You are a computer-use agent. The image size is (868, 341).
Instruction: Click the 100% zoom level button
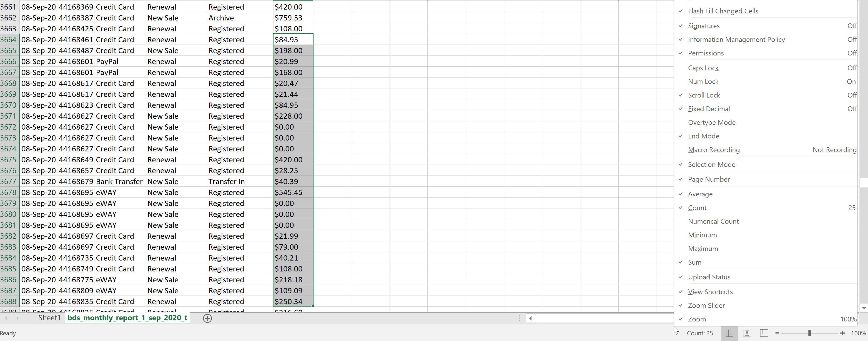858,333
